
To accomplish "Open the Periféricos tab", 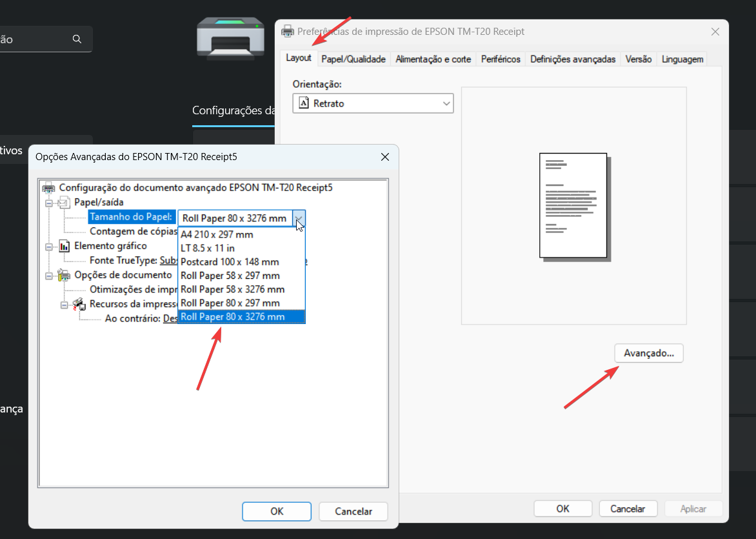I will (501, 59).
